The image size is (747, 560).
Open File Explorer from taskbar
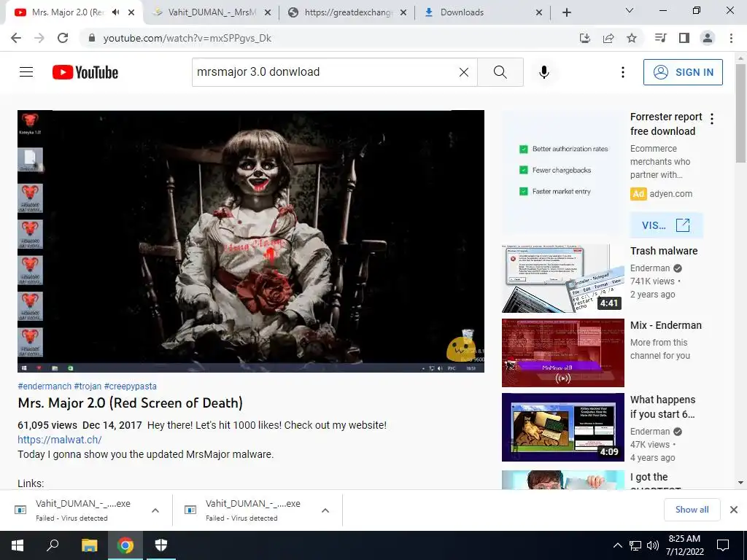pos(89,545)
